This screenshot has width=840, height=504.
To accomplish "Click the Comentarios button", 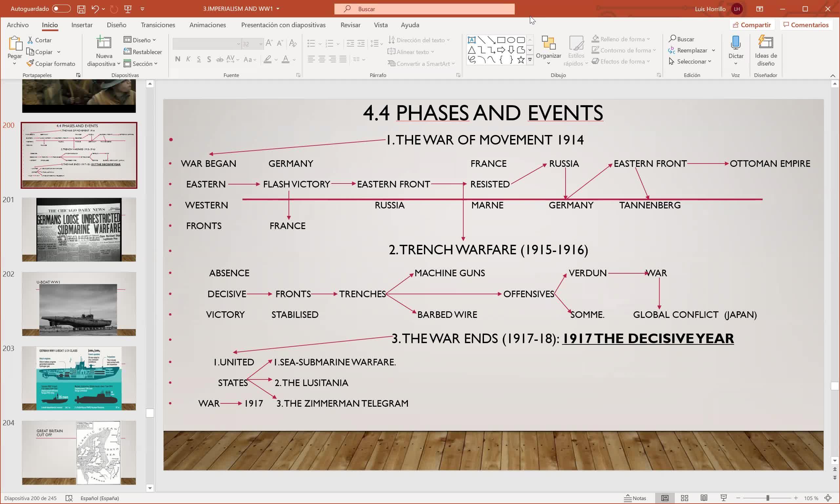I will [x=806, y=25].
